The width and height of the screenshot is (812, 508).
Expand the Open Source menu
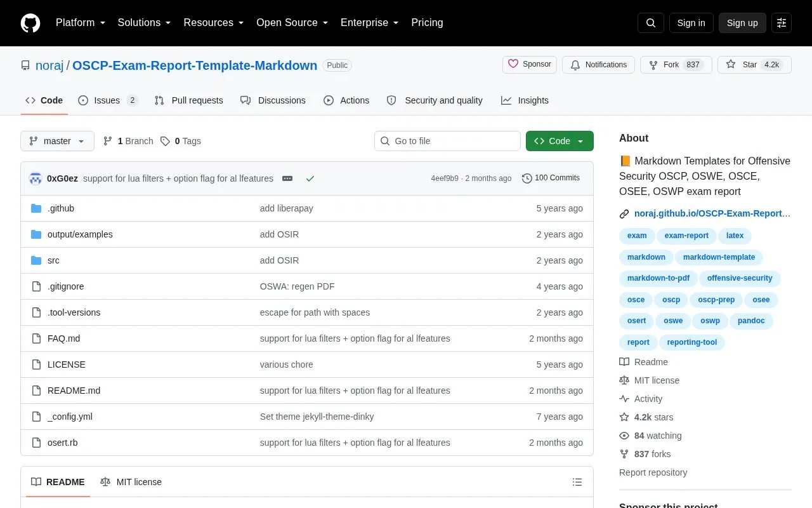[292, 23]
